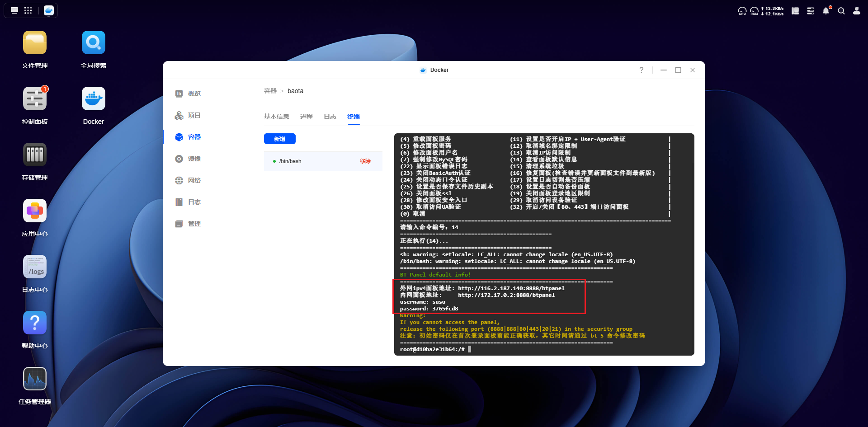Viewport: 868px width, 427px height.
Task: Open 任务管理器 task manager icon
Action: (x=35, y=379)
